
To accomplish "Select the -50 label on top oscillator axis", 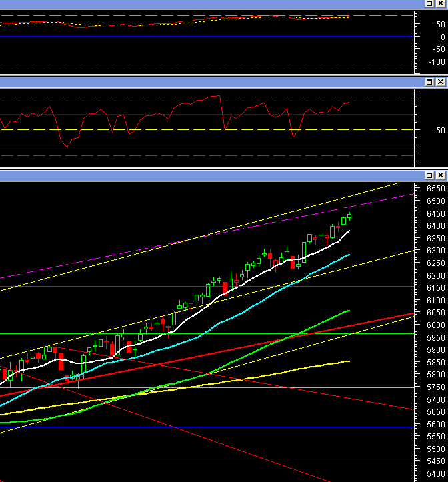I will (439, 49).
